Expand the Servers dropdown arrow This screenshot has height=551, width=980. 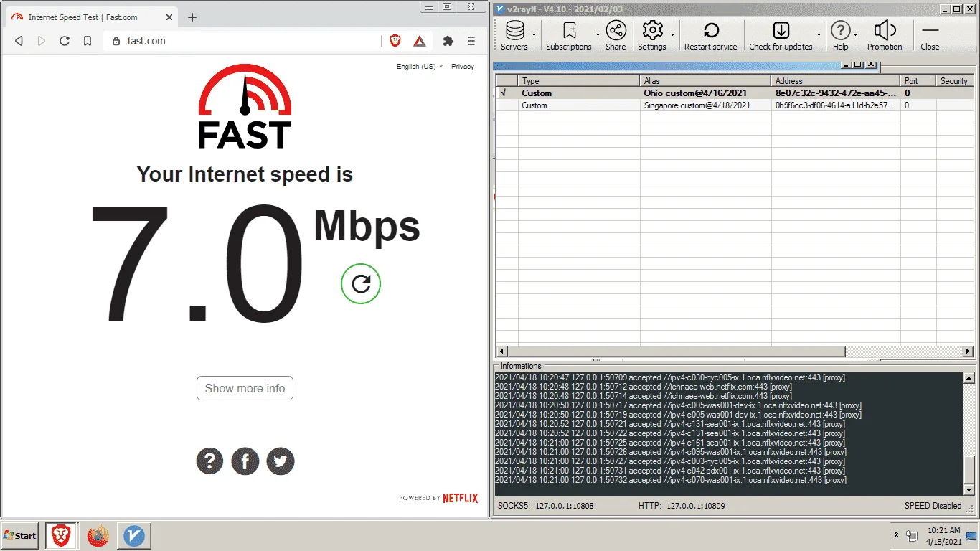pyautogui.click(x=534, y=33)
